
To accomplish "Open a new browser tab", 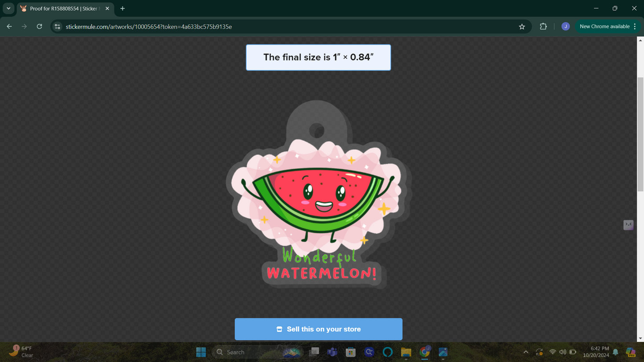I will [x=123, y=8].
